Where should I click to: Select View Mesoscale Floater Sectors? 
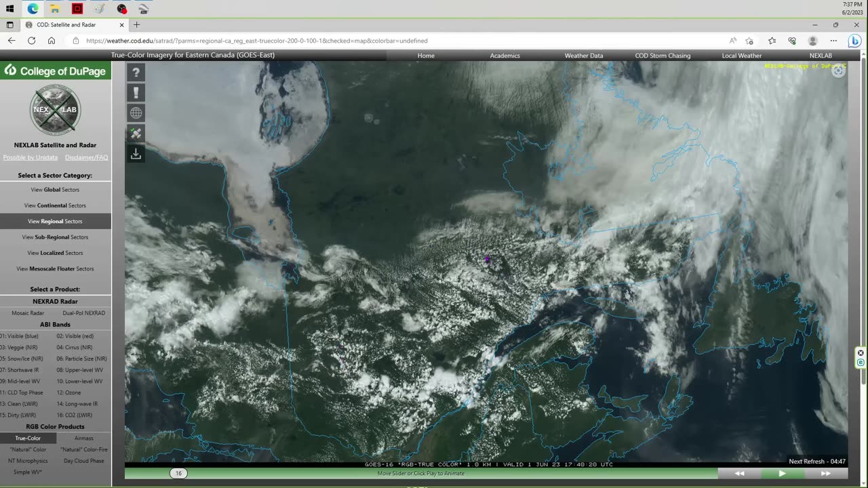point(56,268)
